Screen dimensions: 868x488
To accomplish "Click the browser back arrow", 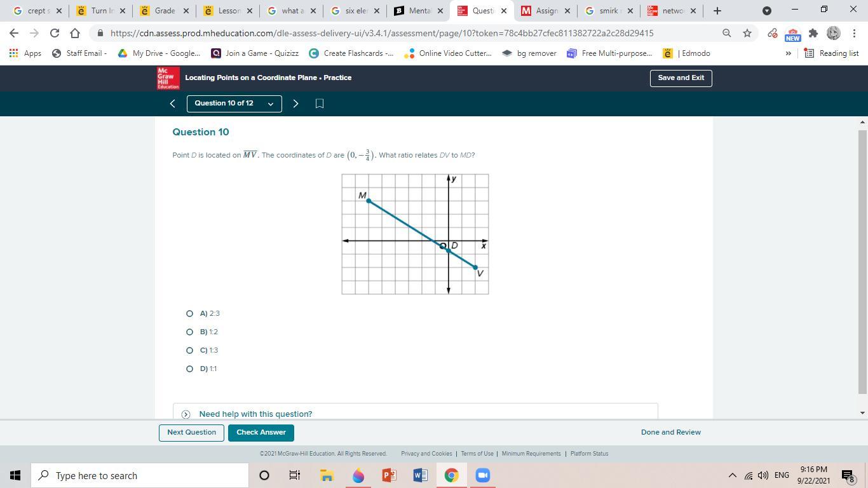I will click(14, 33).
